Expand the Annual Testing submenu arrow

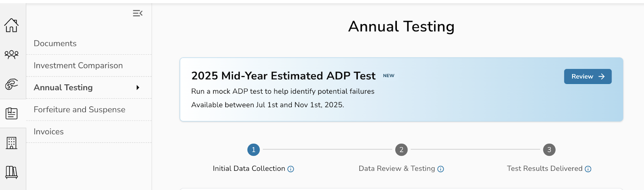point(138,88)
